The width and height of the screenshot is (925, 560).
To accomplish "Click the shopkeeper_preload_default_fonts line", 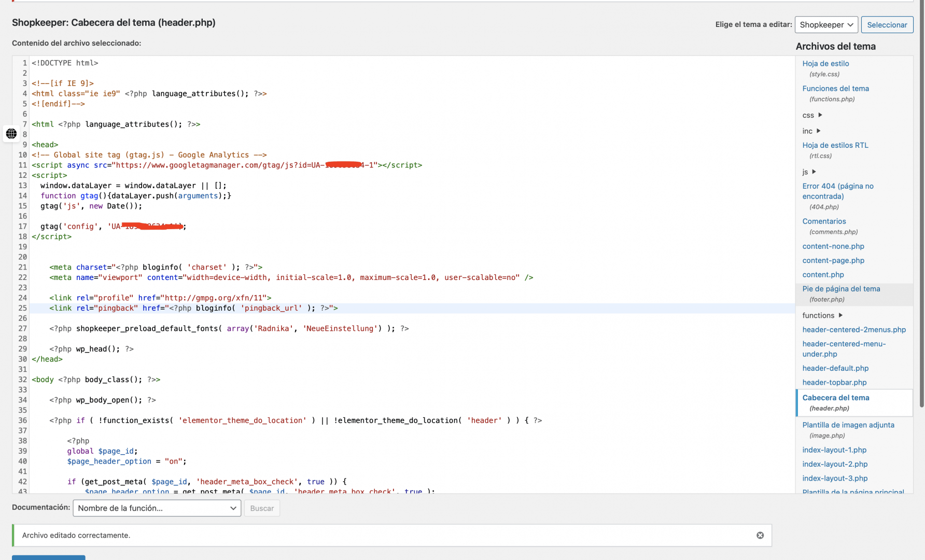I will tap(229, 328).
